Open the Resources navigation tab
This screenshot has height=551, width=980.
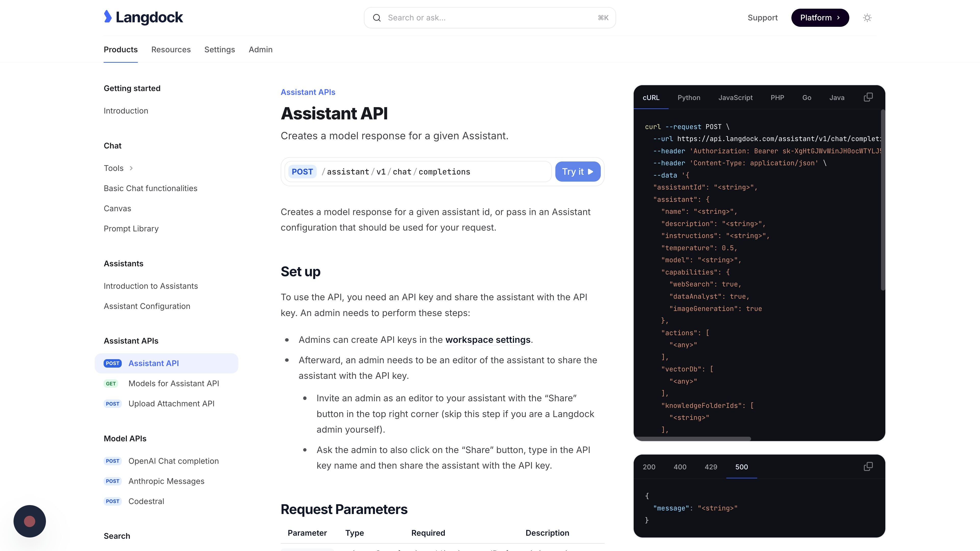click(x=171, y=49)
